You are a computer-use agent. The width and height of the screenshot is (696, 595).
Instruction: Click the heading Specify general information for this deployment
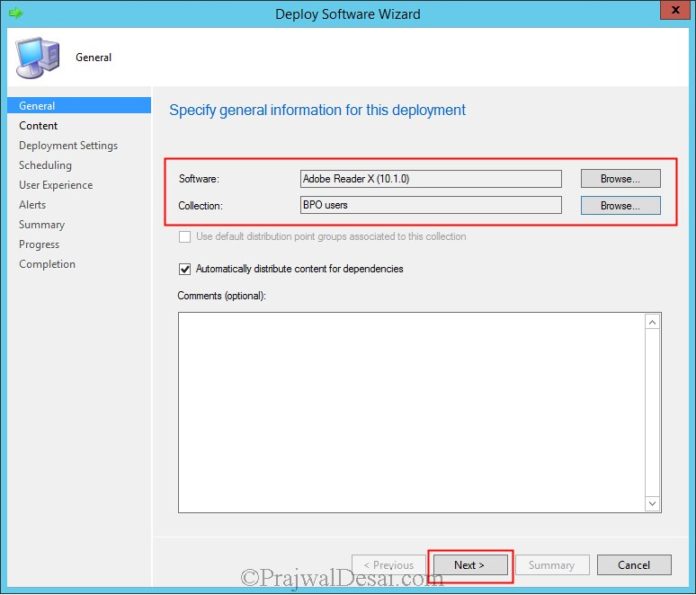click(317, 110)
